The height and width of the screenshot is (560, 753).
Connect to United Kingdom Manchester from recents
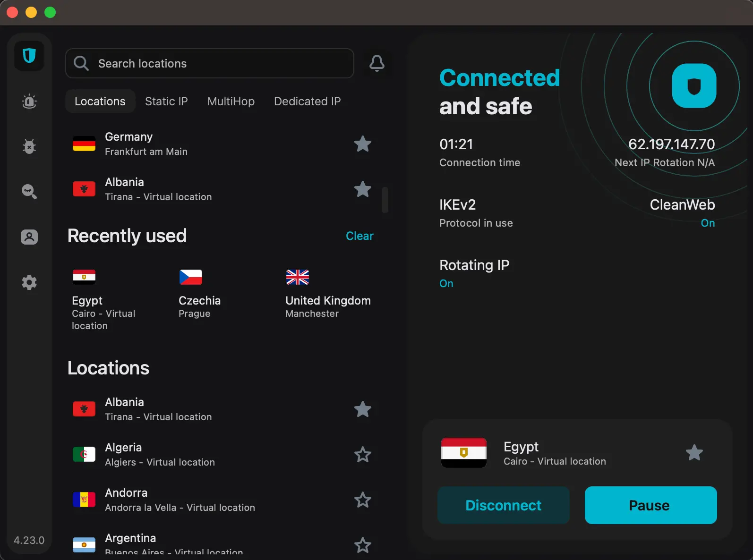tap(328, 294)
